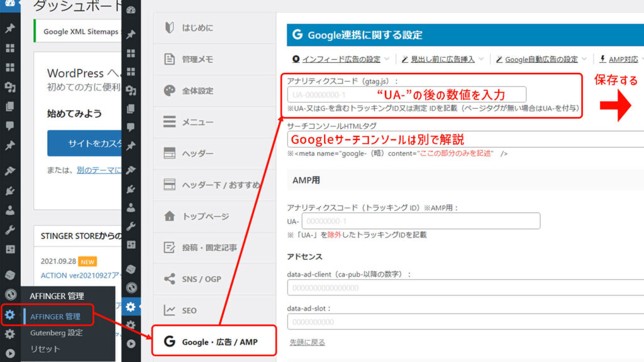Click the blue AFFINGER gear icon in Dashboard sidebar
The height and width of the screenshot is (362, 644).
tap(10, 315)
